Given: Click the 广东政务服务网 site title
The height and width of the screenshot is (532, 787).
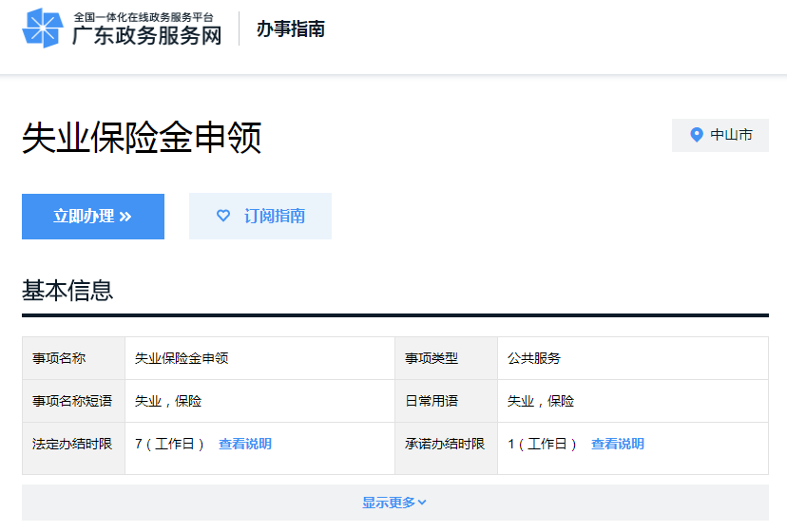Looking at the screenshot, I should (x=146, y=36).
